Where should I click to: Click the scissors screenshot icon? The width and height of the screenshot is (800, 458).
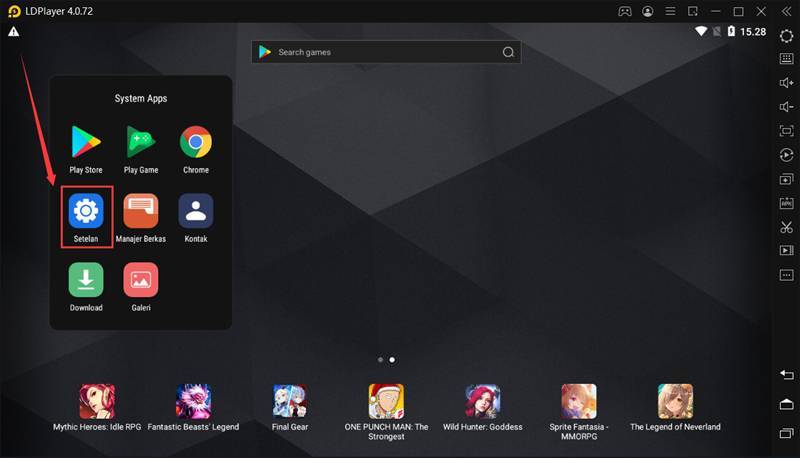click(x=786, y=227)
